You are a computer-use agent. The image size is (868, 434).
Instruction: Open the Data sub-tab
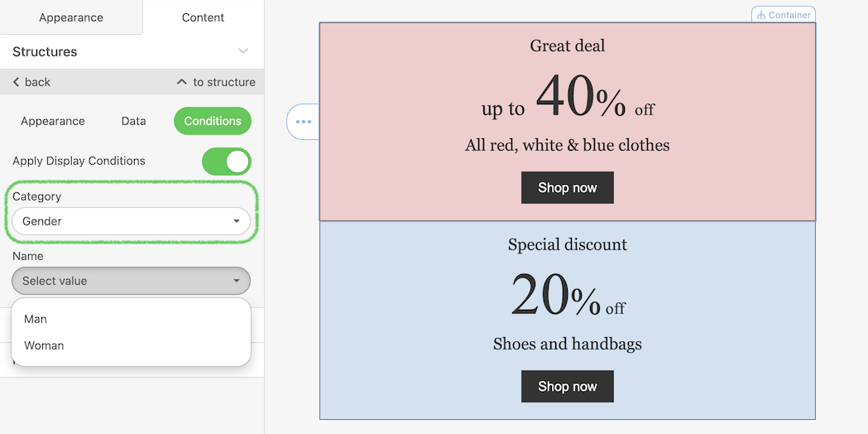click(x=133, y=121)
